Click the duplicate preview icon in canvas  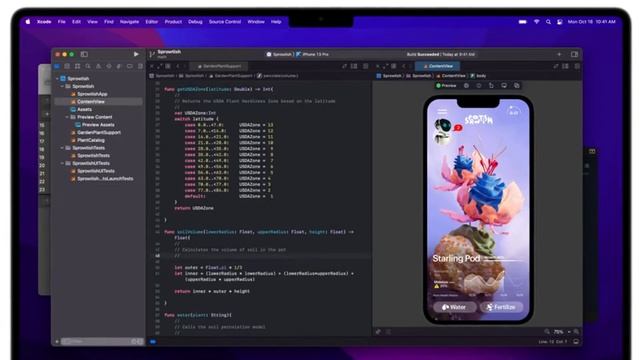517,86
